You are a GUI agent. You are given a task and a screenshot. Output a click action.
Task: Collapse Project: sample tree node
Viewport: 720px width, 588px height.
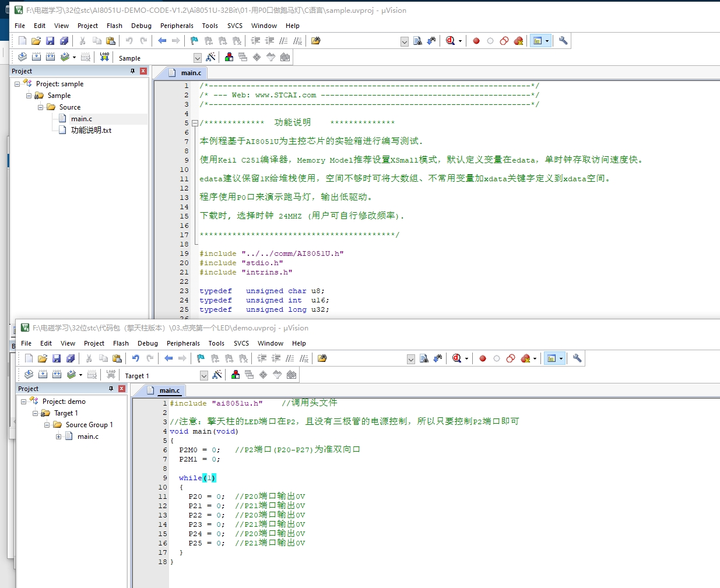tap(17, 84)
